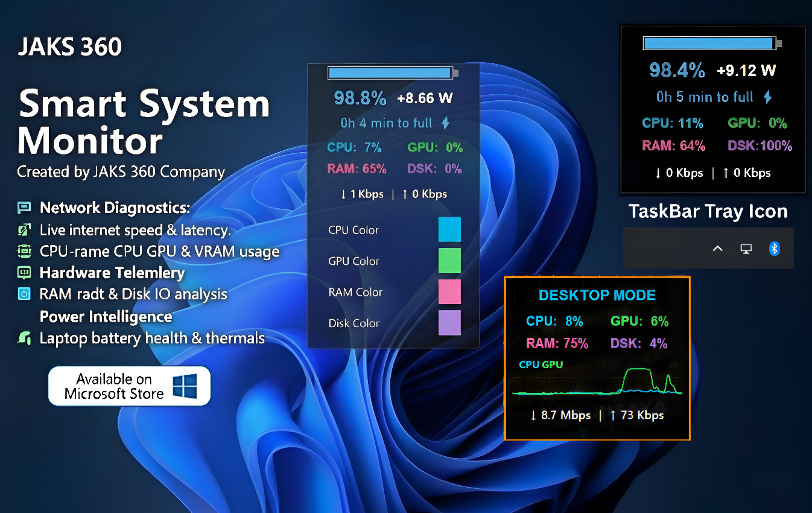Viewport: 812px width, 513px height.
Task: Click the Windows logo in Microsoft Store badge
Action: [x=185, y=386]
